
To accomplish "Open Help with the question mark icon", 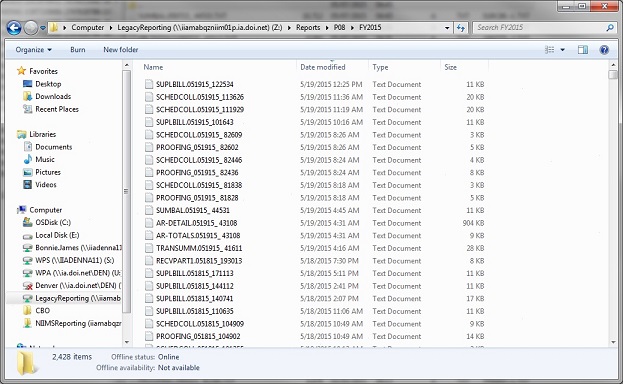I will [x=604, y=50].
